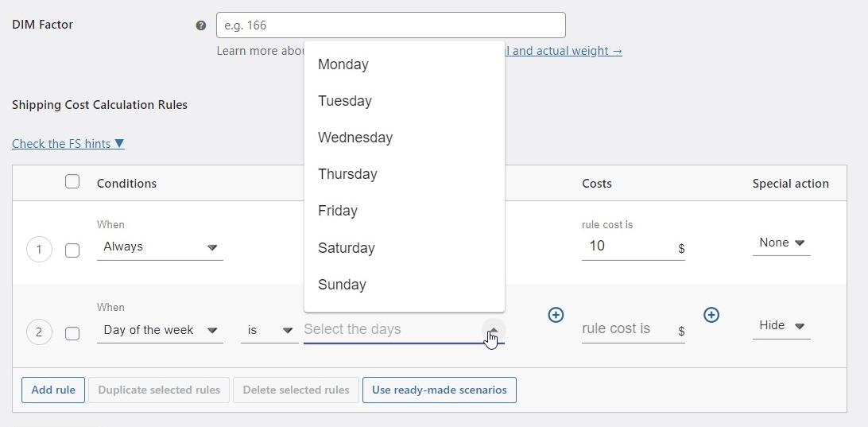Click the rule number 2 circle

39,333
